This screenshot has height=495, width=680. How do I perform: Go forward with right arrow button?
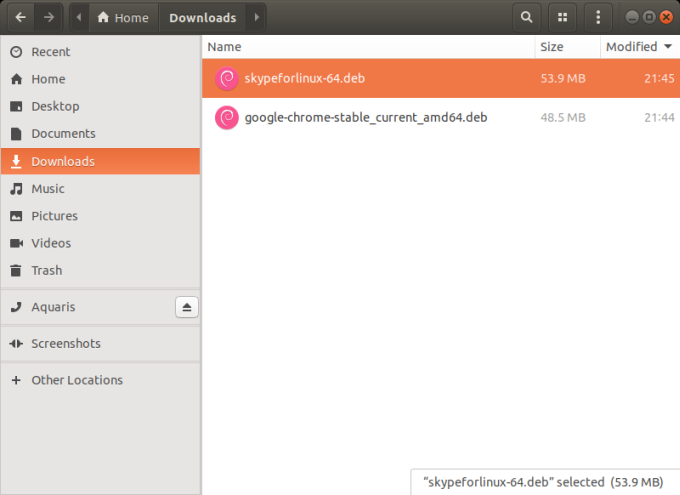[x=48, y=17]
